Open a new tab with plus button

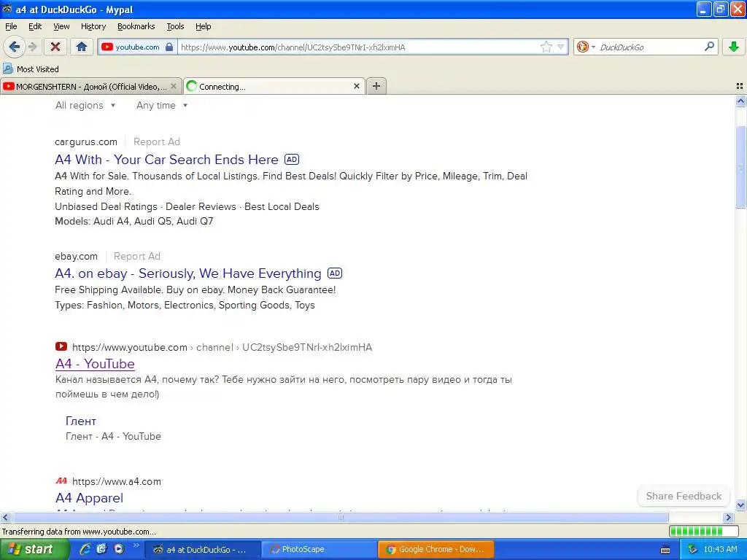pyautogui.click(x=376, y=86)
